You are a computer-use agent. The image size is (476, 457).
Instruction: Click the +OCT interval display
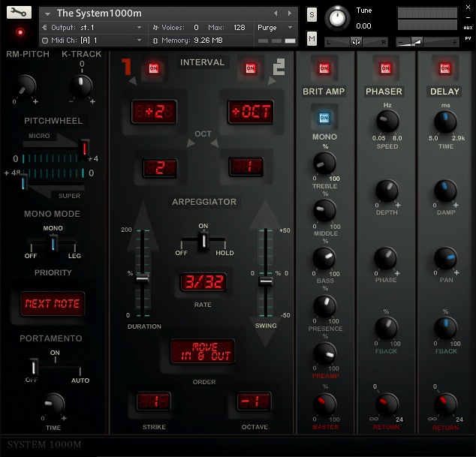point(251,112)
